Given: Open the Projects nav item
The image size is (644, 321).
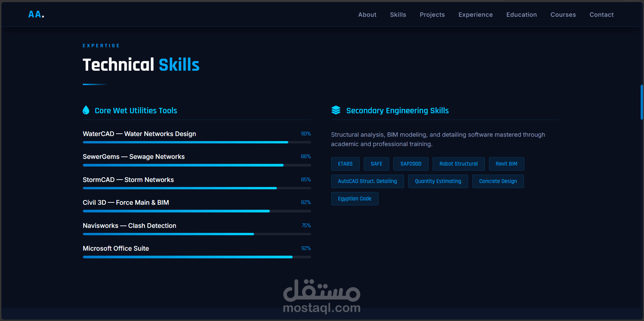Looking at the screenshot, I should [x=432, y=15].
